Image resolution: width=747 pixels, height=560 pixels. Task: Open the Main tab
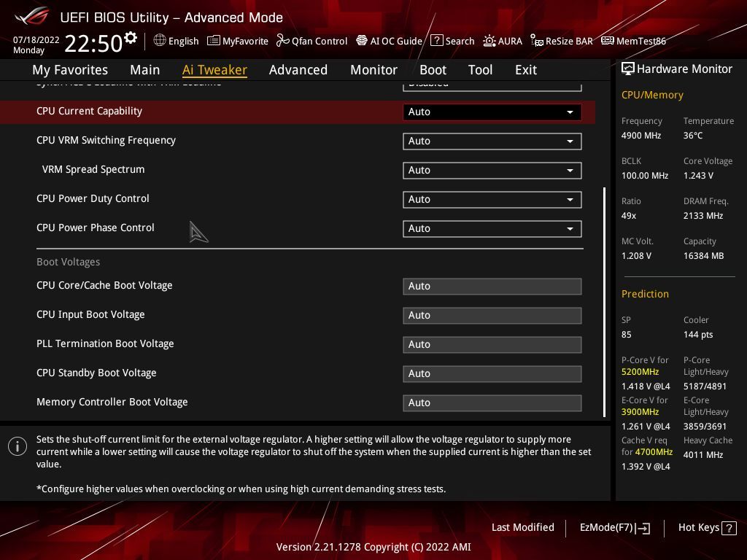[x=145, y=70]
